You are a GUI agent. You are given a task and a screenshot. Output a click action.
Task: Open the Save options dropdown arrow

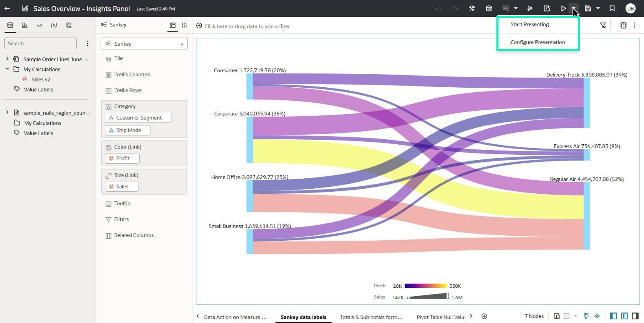point(598,8)
